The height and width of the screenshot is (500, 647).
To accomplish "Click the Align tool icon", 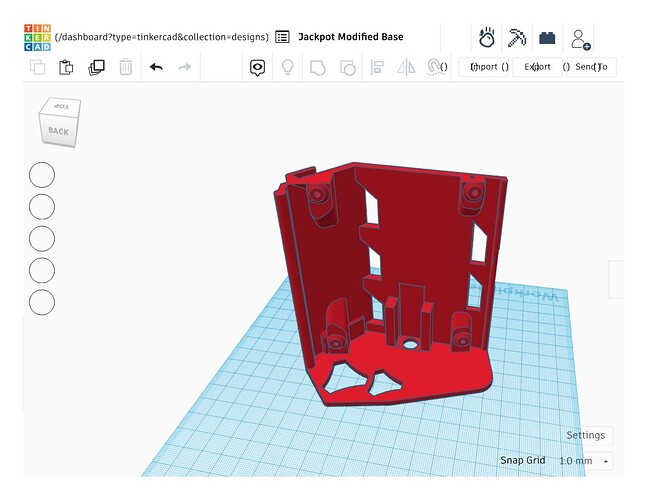I will pos(377,67).
